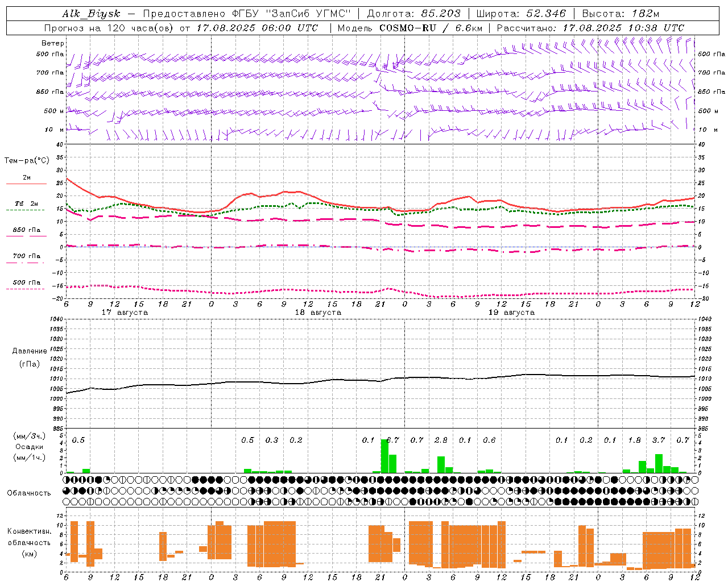
Task: Select the Td 2м legend entry
Action: (27, 203)
